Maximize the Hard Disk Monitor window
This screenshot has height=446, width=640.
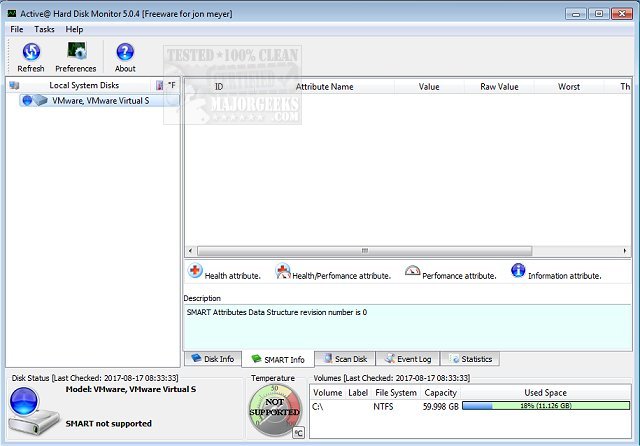point(598,14)
